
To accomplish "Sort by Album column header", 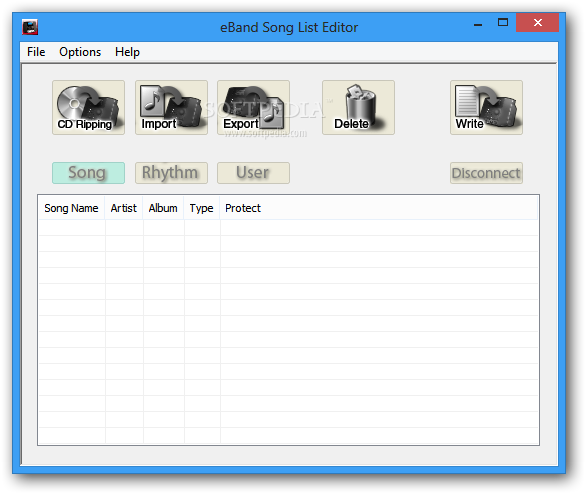I will (x=163, y=208).
